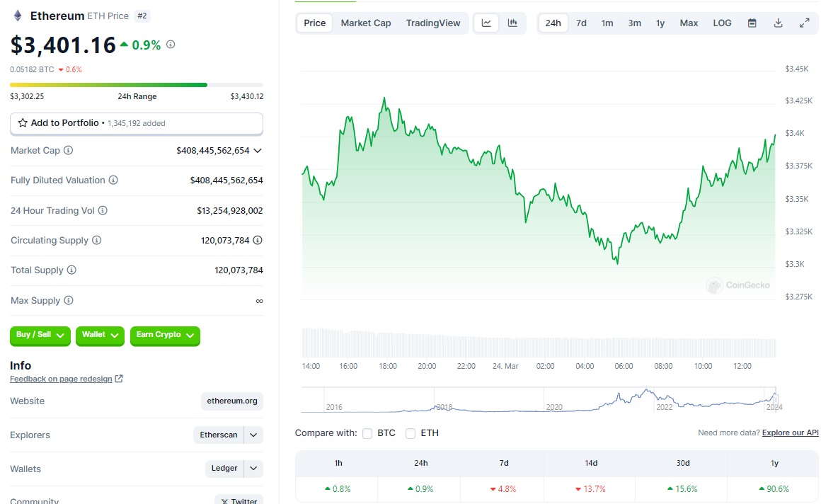Show Max Supply info icon
The height and width of the screenshot is (504, 821).
(69, 301)
